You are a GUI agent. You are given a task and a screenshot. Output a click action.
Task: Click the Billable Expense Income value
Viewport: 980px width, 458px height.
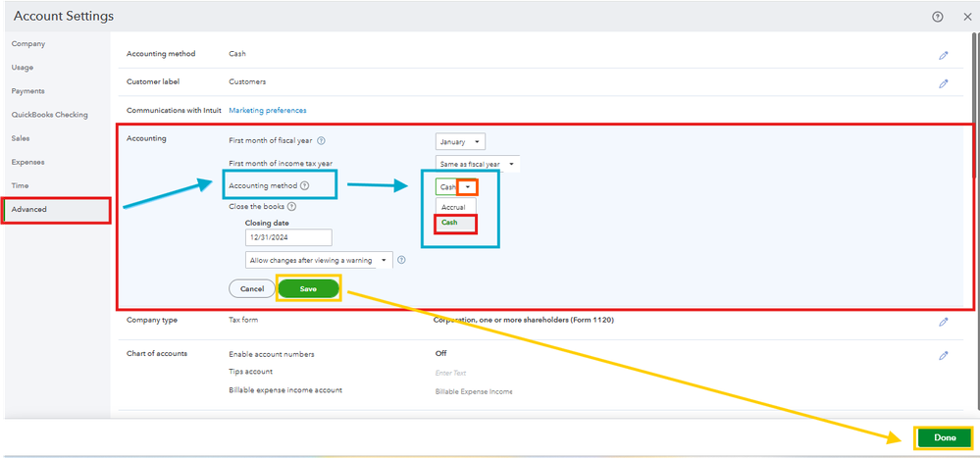[x=473, y=392]
